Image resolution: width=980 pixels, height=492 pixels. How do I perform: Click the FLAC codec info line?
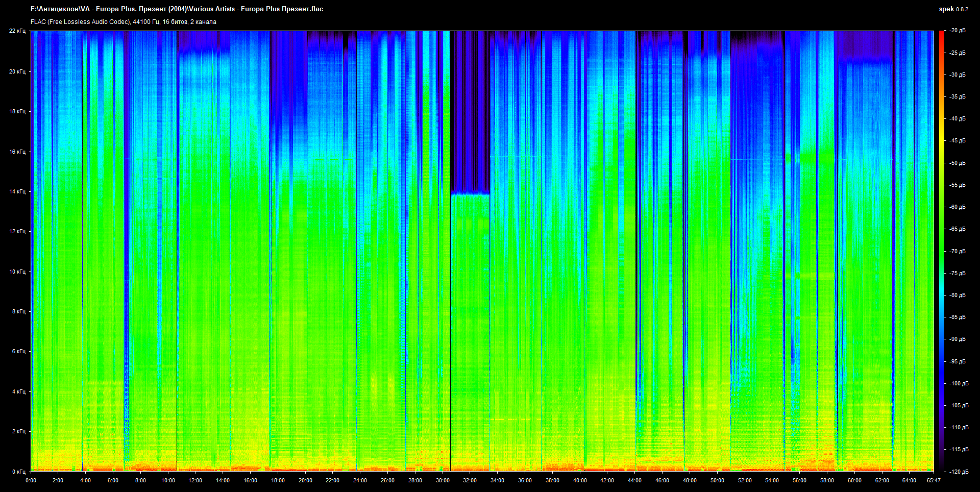coord(124,22)
